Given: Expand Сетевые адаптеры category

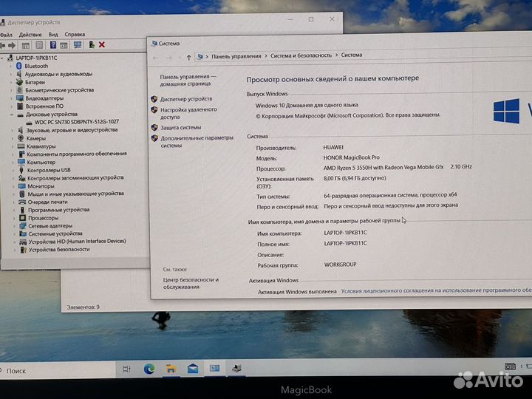Looking at the screenshot, I should [14, 226].
